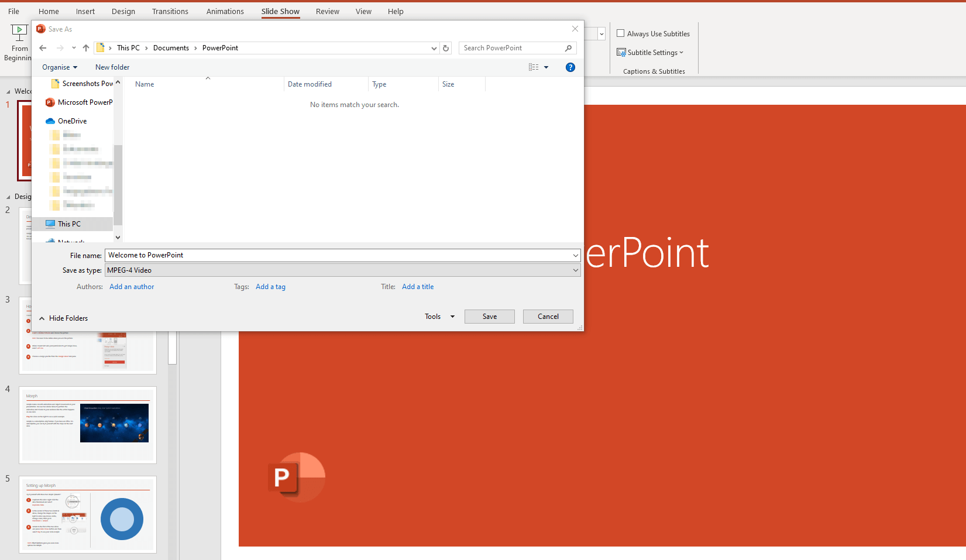Click Add a title link
This screenshot has height=560, width=966.
tap(418, 287)
